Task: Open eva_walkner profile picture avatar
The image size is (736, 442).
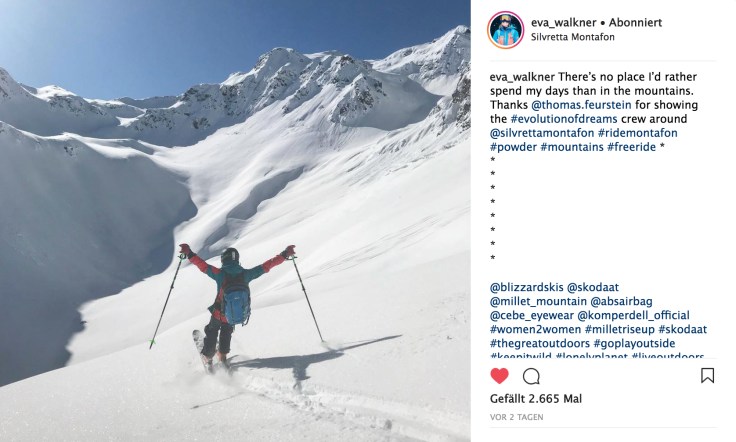Action: pos(506,30)
